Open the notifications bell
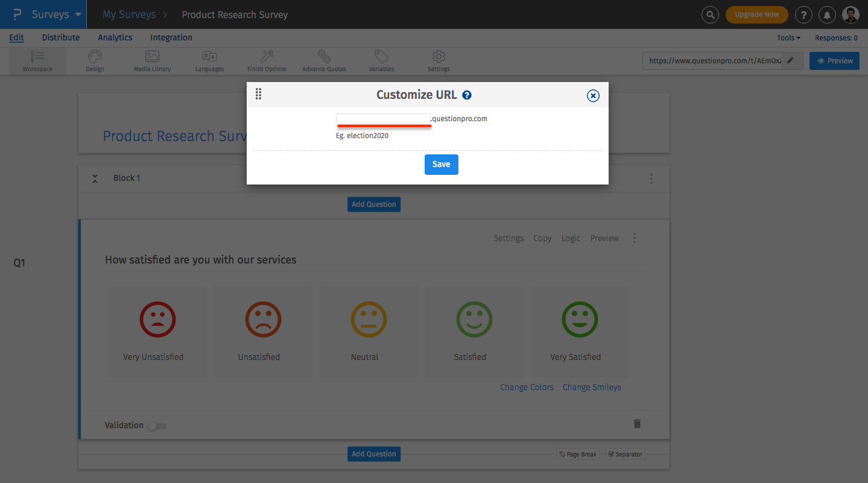Viewport: 868px width, 483px height. (x=827, y=14)
